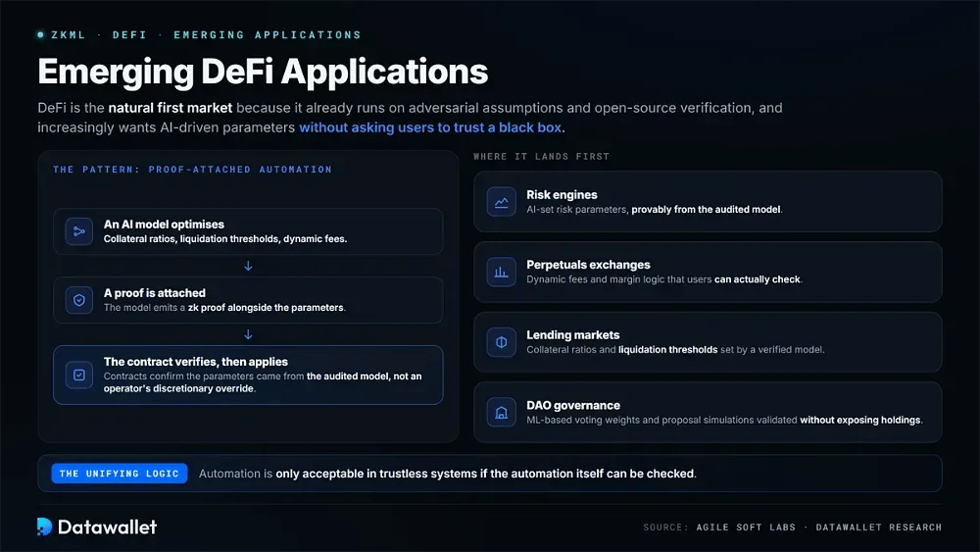Click the 'DAO governance' title

[573, 405]
